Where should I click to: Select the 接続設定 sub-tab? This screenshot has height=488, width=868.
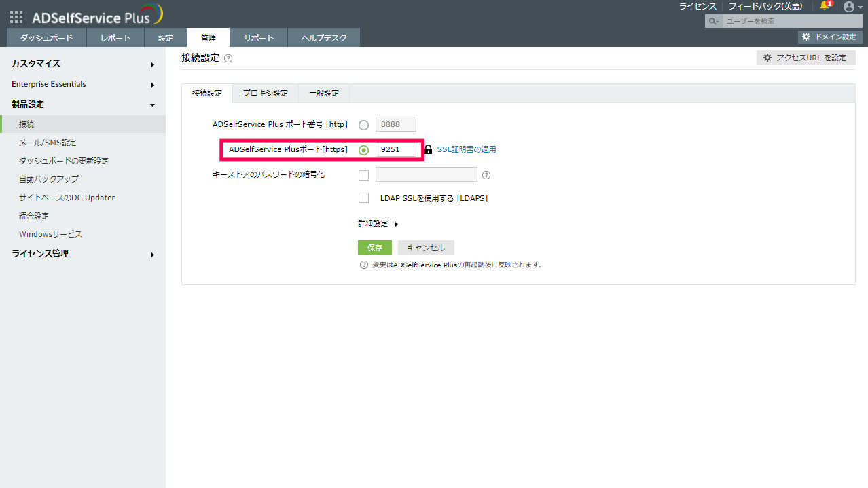(207, 93)
